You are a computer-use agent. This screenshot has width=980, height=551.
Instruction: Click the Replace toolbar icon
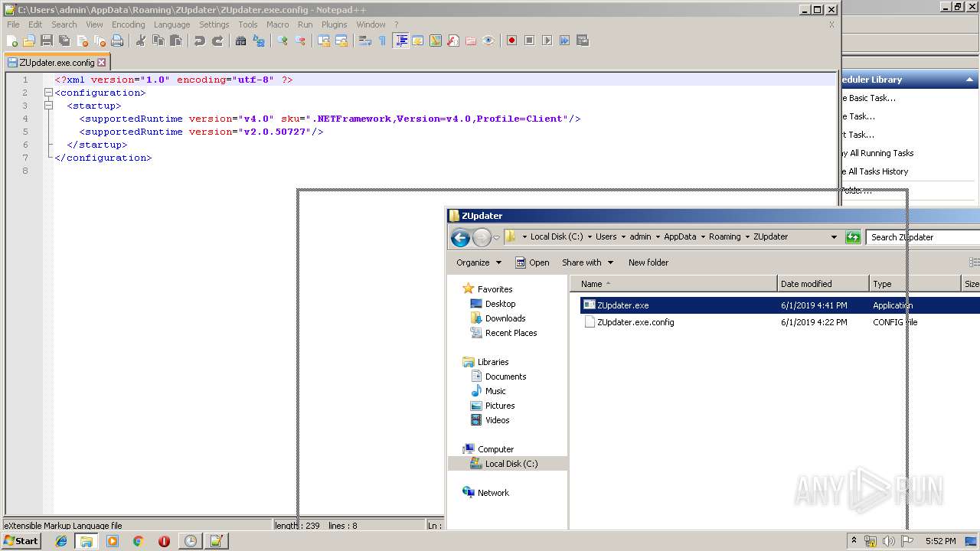click(x=259, y=41)
